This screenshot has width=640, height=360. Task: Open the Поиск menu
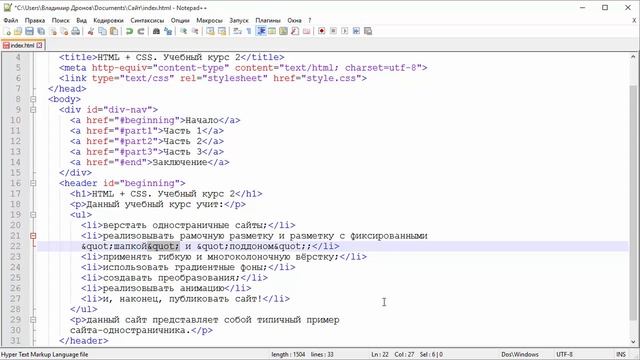coord(60,20)
